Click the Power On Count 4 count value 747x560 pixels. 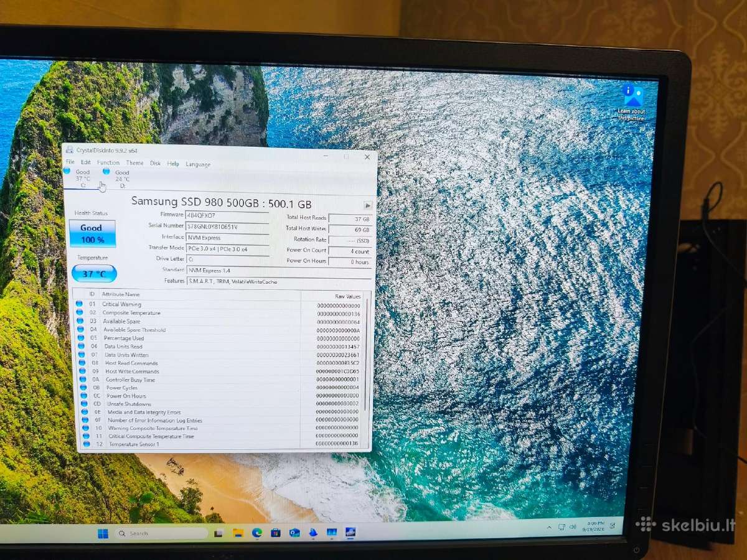[350, 251]
